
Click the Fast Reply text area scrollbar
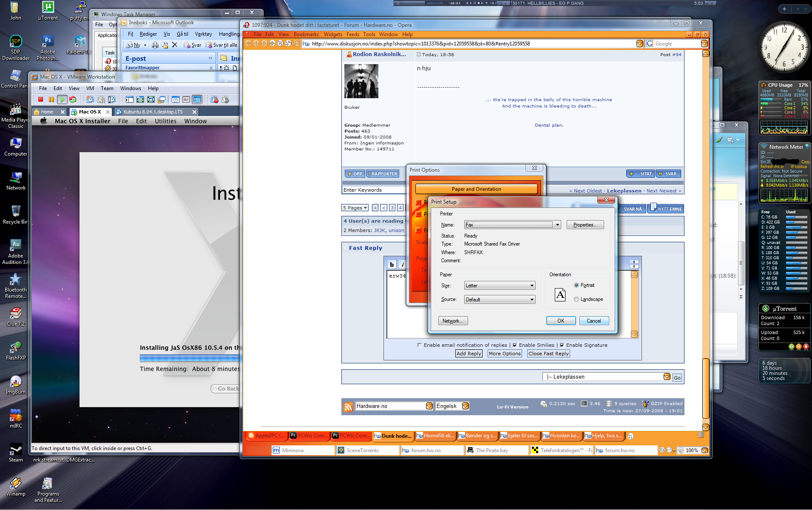(x=634, y=304)
